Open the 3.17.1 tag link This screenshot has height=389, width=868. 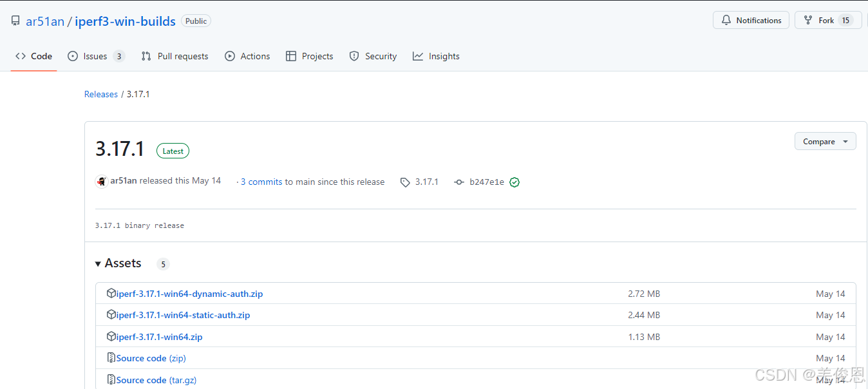[426, 182]
